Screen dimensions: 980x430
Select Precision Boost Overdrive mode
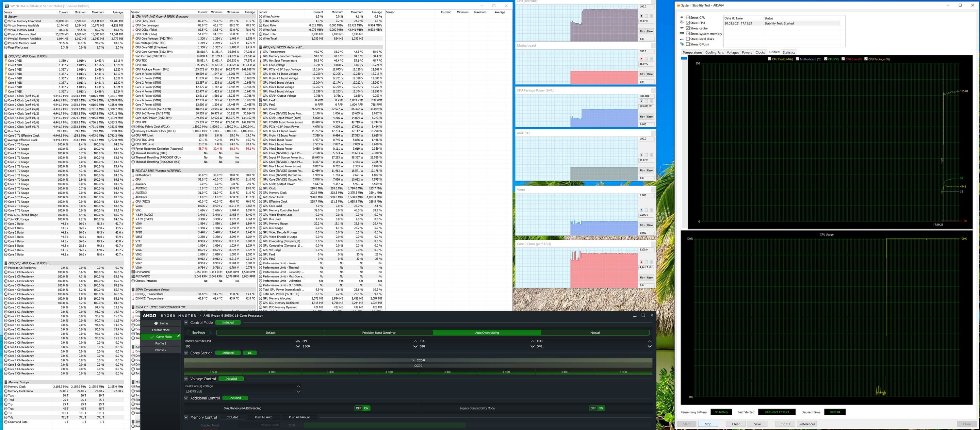pos(379,333)
